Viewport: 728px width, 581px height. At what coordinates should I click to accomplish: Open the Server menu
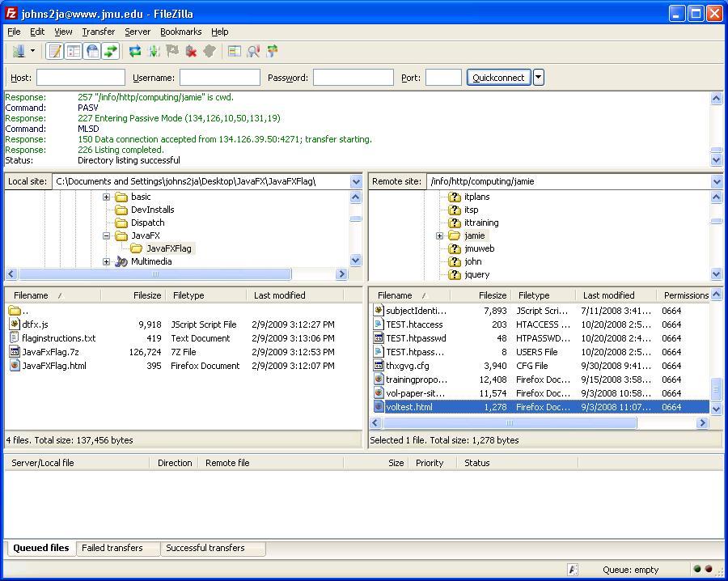click(x=138, y=32)
